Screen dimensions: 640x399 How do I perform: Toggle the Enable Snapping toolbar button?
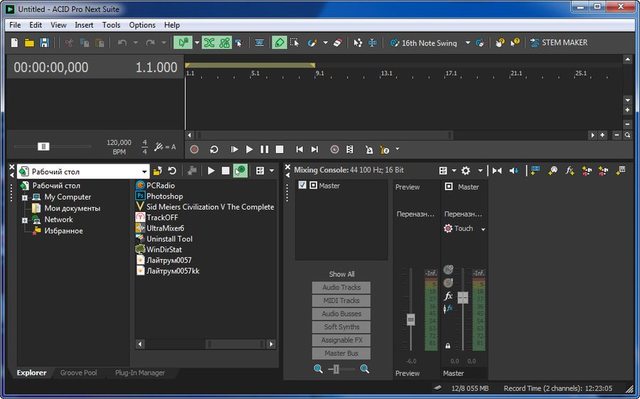182,42
